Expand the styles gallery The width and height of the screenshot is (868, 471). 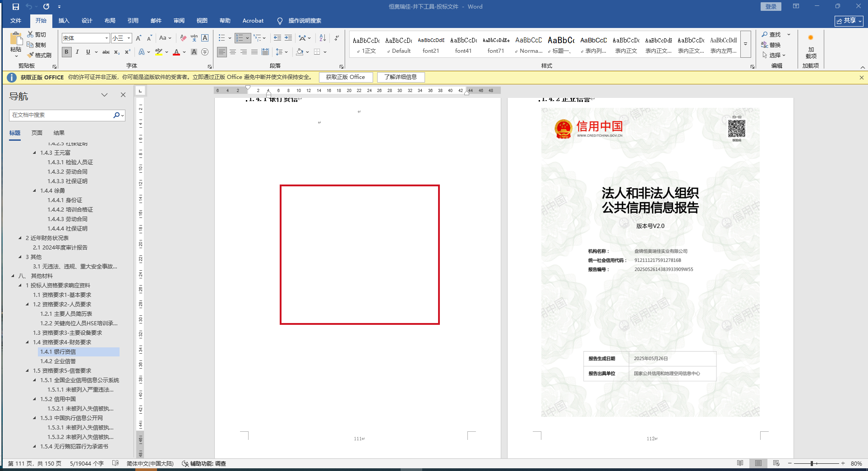coord(745,44)
